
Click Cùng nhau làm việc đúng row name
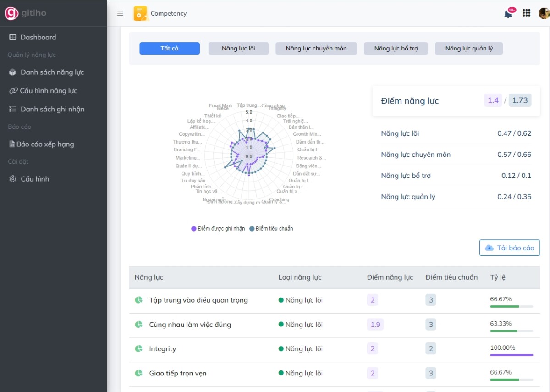tap(190, 325)
